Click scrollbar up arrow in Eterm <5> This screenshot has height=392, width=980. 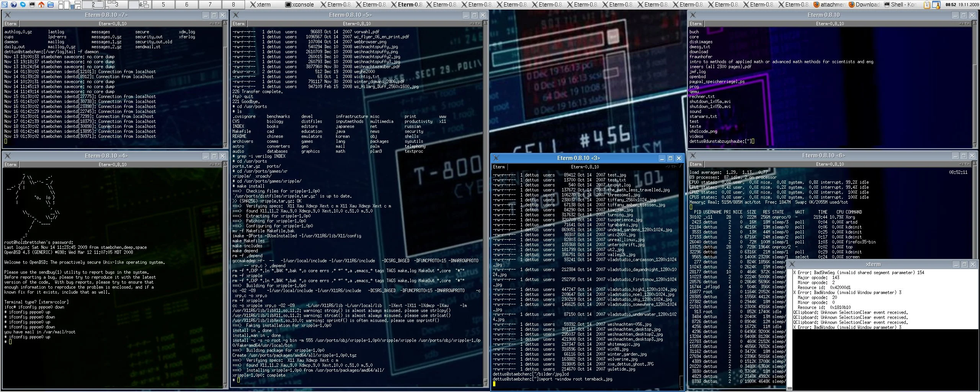[x=486, y=23]
